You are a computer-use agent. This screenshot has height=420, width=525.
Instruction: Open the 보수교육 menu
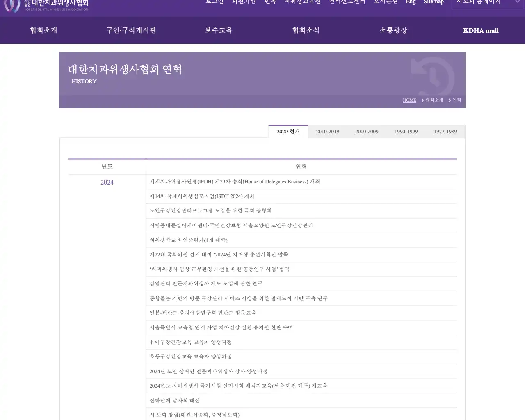point(218,30)
